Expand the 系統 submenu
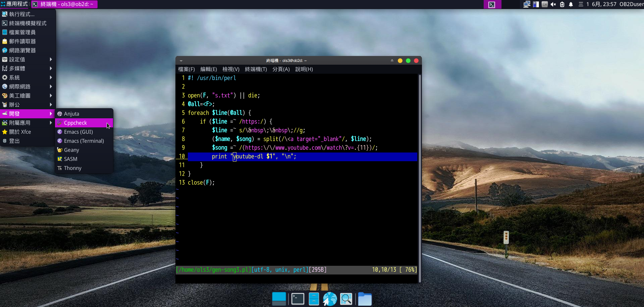Image resolution: width=644 pixels, height=307 pixels. click(28, 77)
